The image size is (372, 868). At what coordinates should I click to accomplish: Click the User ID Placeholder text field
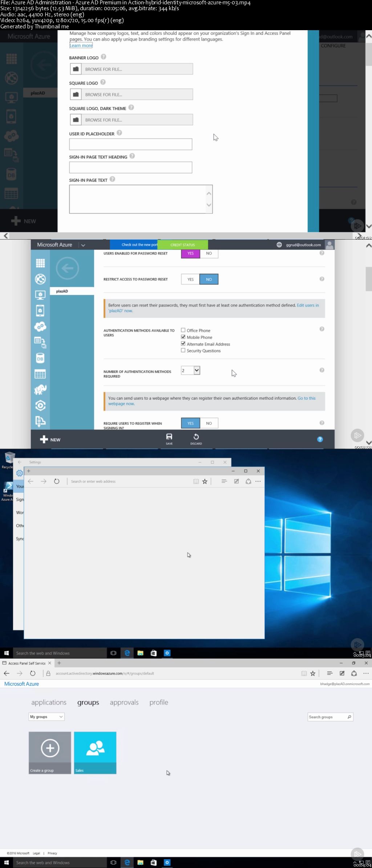(x=131, y=144)
